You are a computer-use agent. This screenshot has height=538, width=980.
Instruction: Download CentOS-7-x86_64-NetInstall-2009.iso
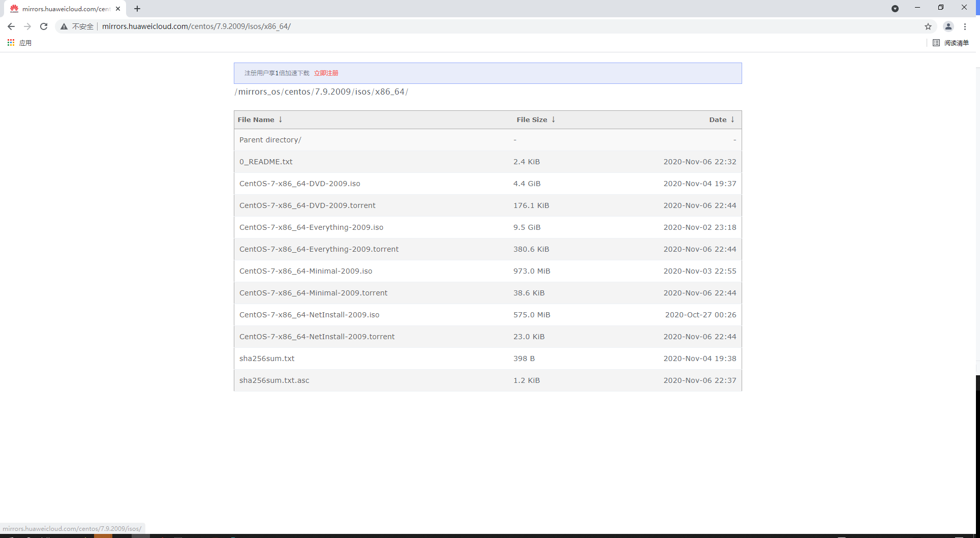point(309,315)
